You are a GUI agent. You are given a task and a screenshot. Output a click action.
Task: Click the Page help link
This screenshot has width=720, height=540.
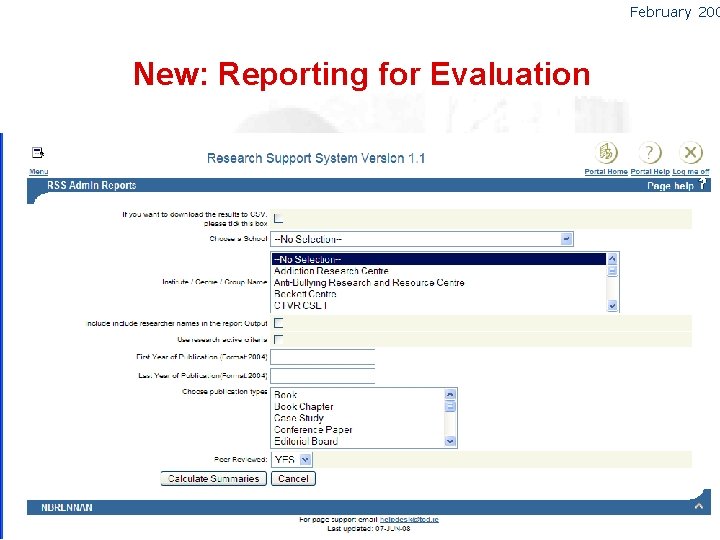click(670, 186)
